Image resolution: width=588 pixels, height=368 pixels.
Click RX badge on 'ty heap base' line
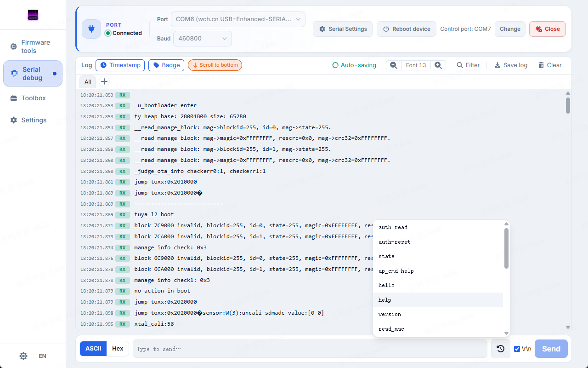coord(123,117)
